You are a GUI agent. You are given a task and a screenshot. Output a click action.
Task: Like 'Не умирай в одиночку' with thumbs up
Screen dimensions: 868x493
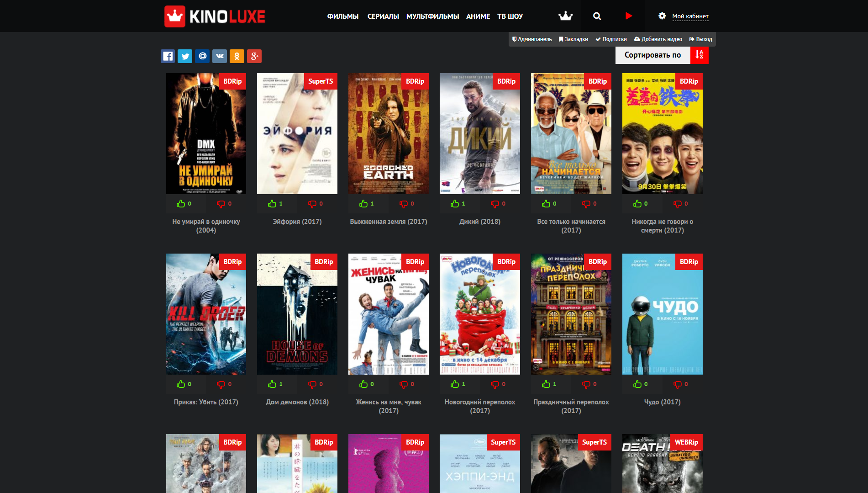(x=181, y=204)
